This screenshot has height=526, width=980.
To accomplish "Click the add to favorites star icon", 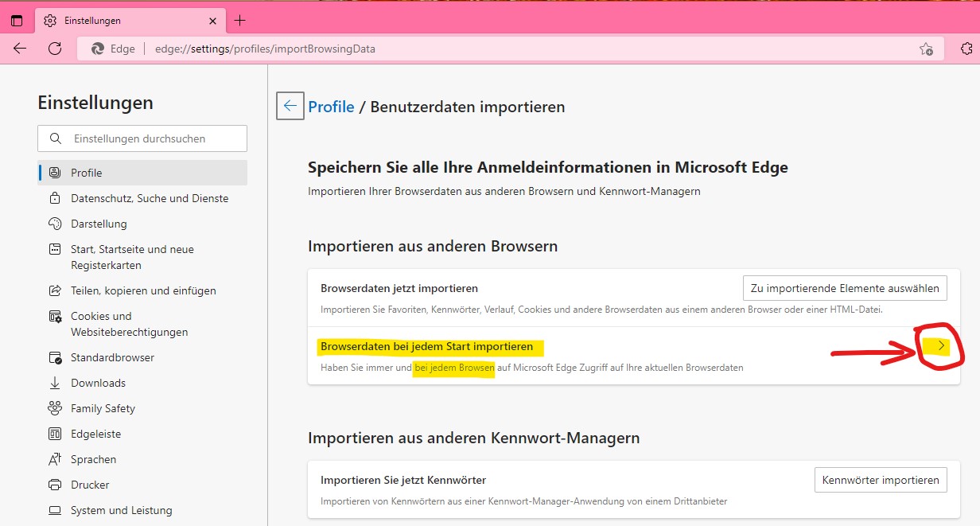I will [926, 49].
